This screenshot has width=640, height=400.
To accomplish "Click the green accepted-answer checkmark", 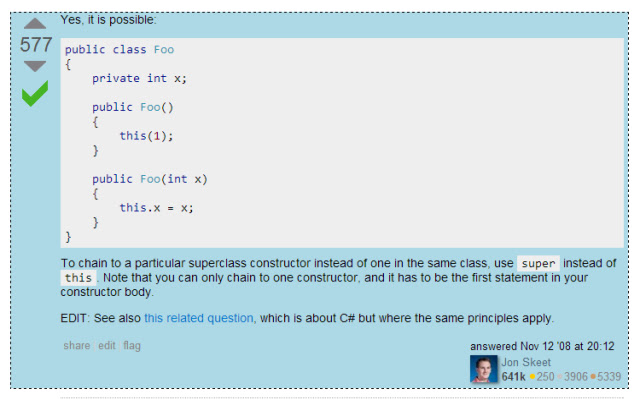I will (35, 93).
